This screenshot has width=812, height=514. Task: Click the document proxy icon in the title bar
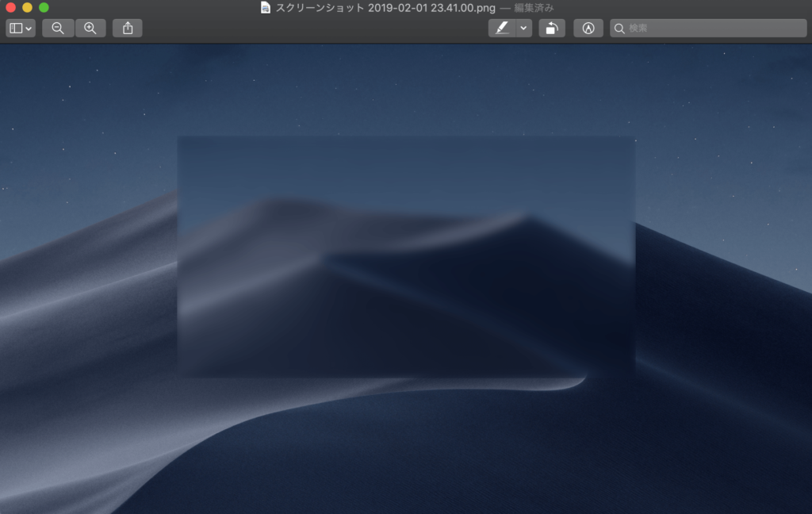point(265,8)
